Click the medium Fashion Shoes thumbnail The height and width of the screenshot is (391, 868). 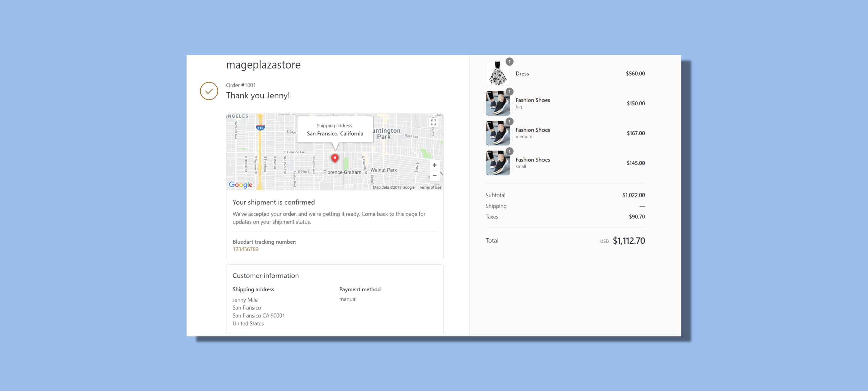tap(498, 133)
